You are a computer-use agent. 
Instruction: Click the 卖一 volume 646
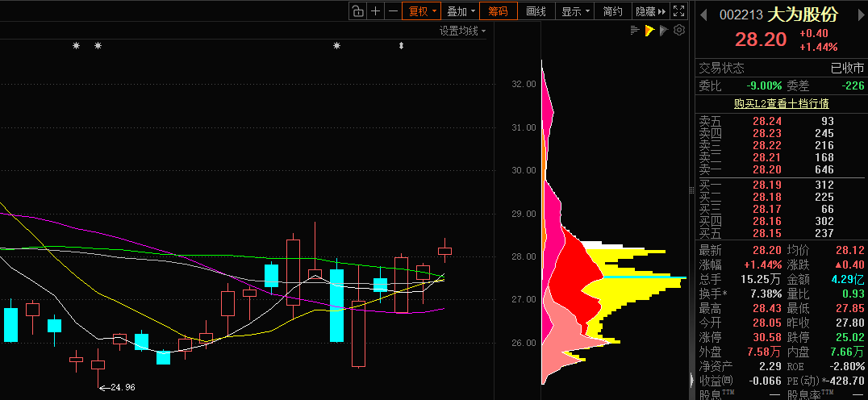(824, 170)
